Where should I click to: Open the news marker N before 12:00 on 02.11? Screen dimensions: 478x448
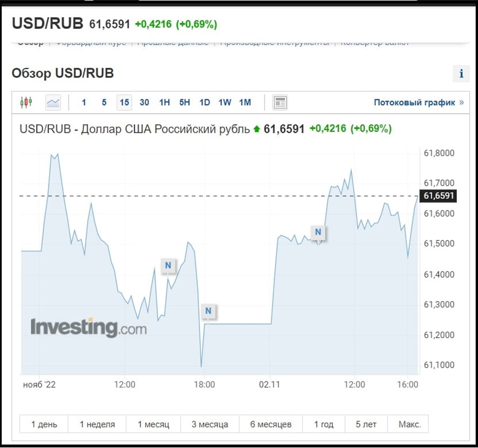318,232
